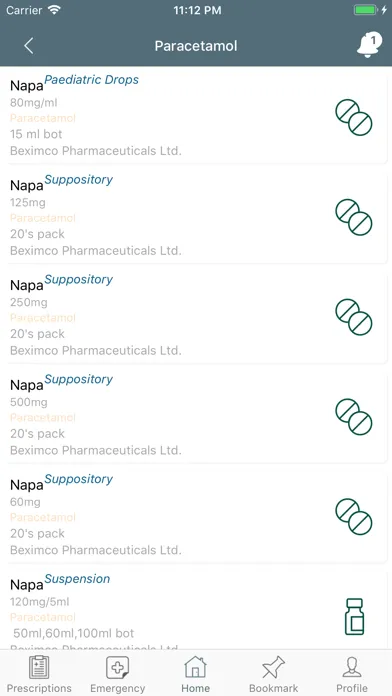
Task: Tap the back arrow in header
Action: tap(29, 46)
